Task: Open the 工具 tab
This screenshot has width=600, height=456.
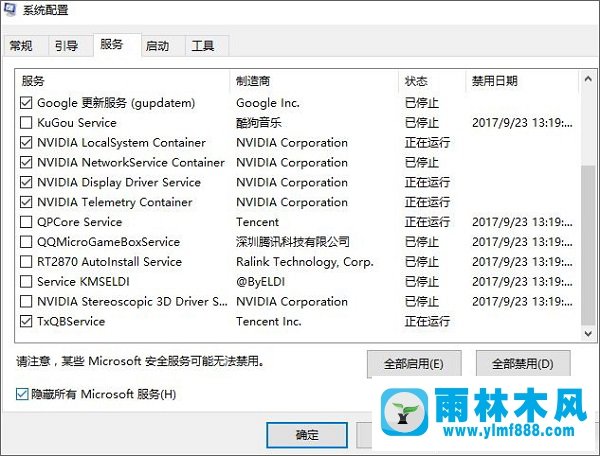Action: [x=207, y=46]
